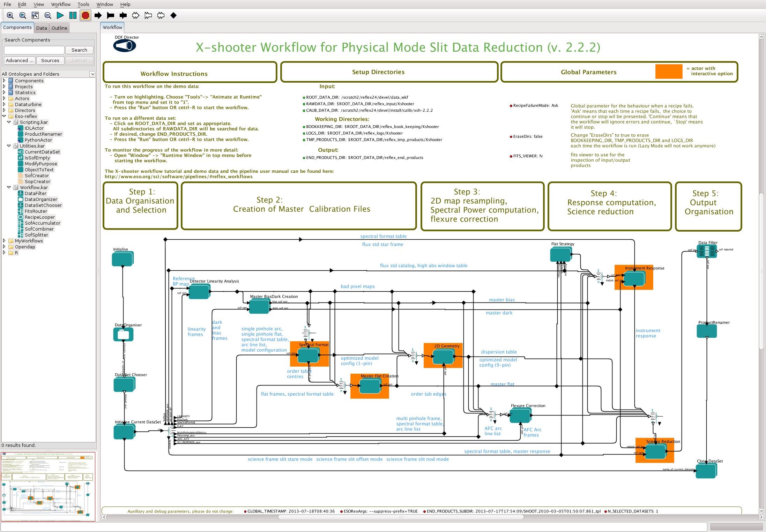This screenshot has width=766, height=532.
Task: Add a single input port arrow
Action: click(98, 15)
